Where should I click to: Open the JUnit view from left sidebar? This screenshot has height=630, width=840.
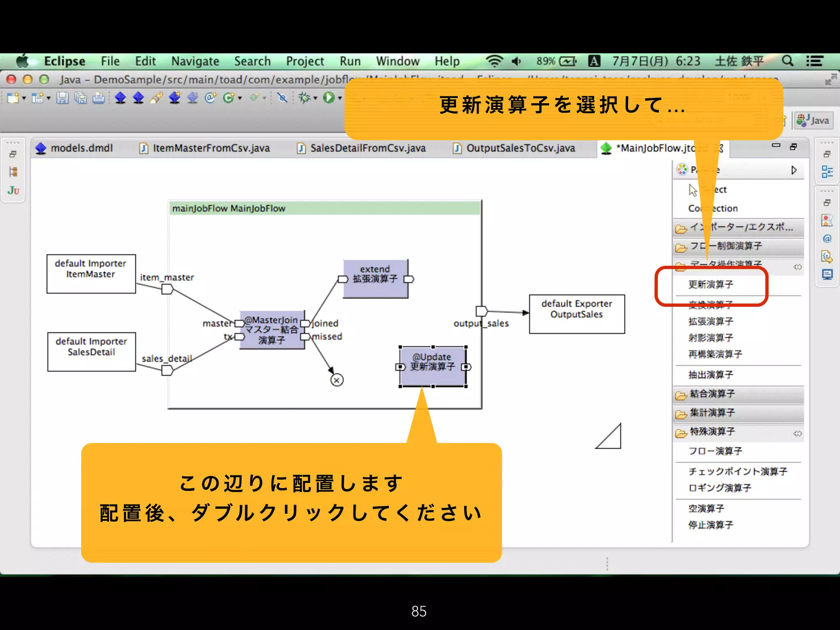(x=13, y=190)
